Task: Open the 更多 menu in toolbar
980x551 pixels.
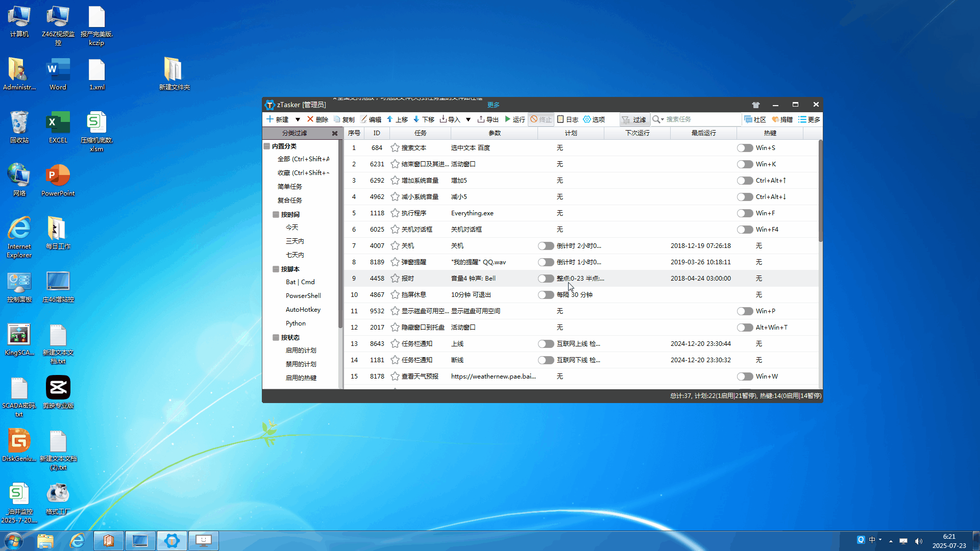Action: [x=809, y=119]
